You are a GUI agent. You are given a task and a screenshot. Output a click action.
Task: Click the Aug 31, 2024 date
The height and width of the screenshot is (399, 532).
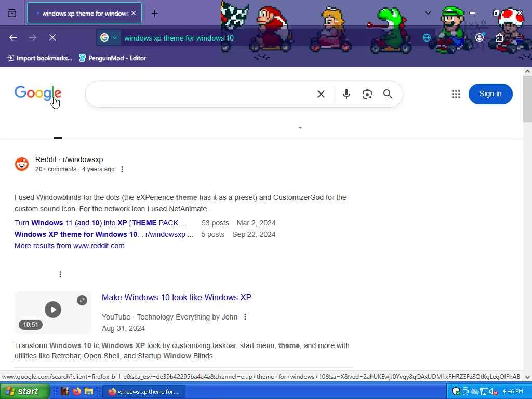click(x=123, y=328)
